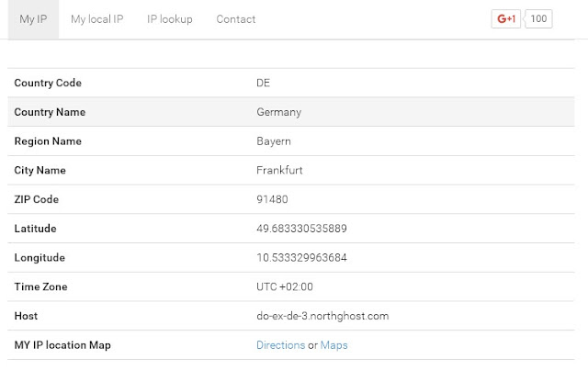Screen dimensions: 588x370
Task: Switch to the My local IP tab
Action: (96, 19)
